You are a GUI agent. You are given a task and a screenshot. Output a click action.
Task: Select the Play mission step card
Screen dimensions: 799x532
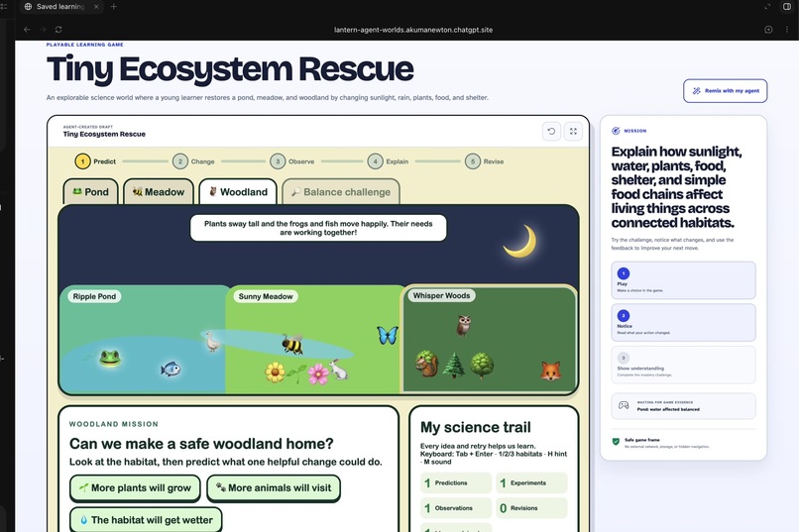pyautogui.click(x=683, y=280)
